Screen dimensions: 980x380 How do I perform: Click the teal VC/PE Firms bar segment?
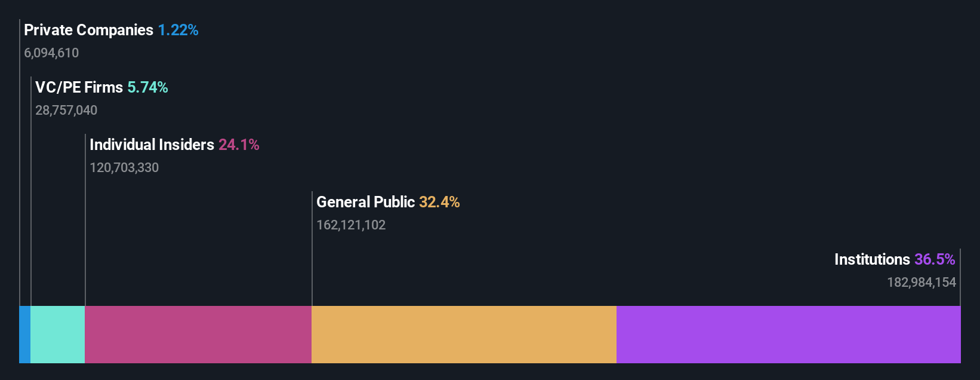pyautogui.click(x=57, y=335)
